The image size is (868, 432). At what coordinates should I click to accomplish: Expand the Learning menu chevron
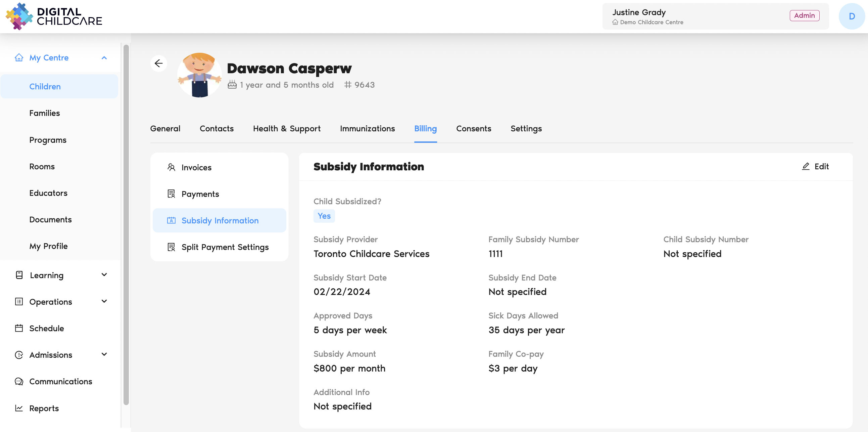104,275
